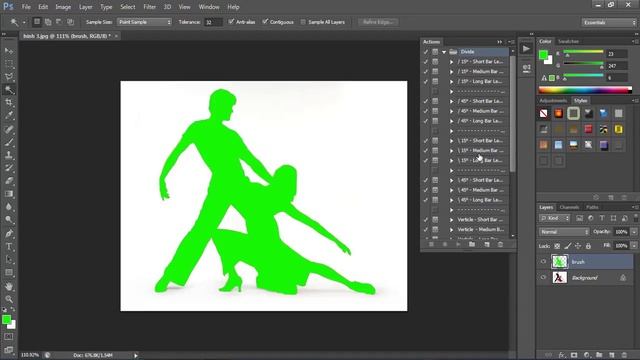Switch to the Adjustments tab
The width and height of the screenshot is (640, 360).
pyautogui.click(x=553, y=100)
